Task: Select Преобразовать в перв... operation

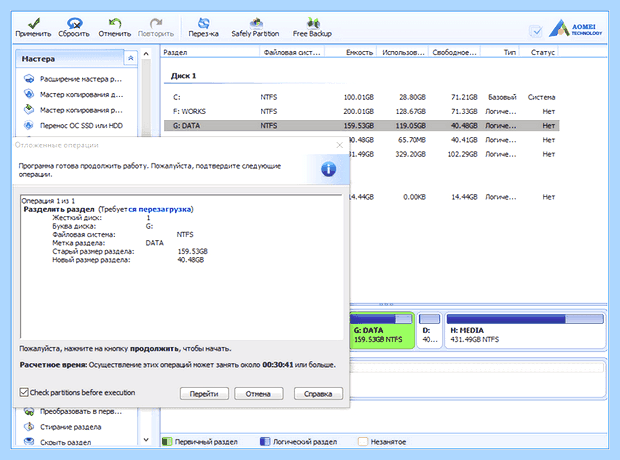Action: coord(73,412)
